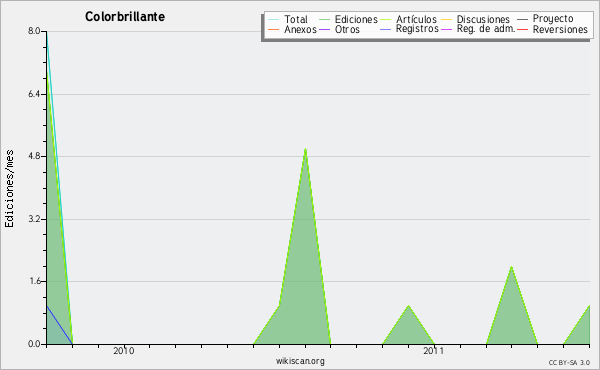Click the 3.2 y-axis value
The height and width of the screenshot is (370, 600).
tap(34, 219)
